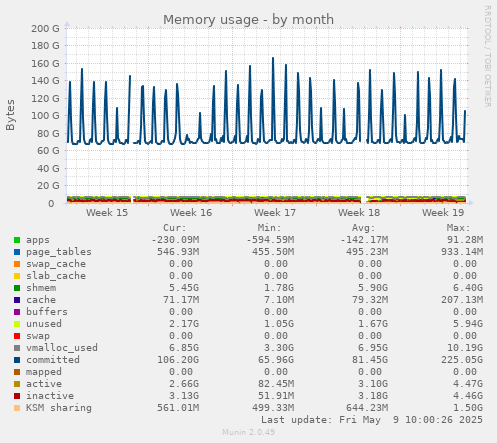Click the 'unused' legend label
Image resolution: width=497 pixels, height=443 pixels.
click(44, 324)
